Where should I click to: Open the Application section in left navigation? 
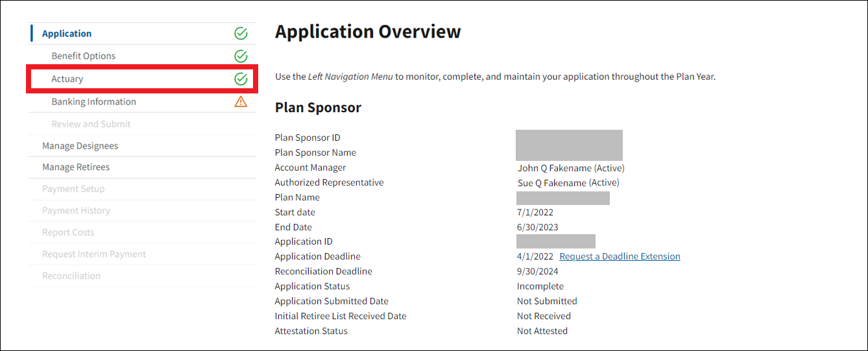67,34
